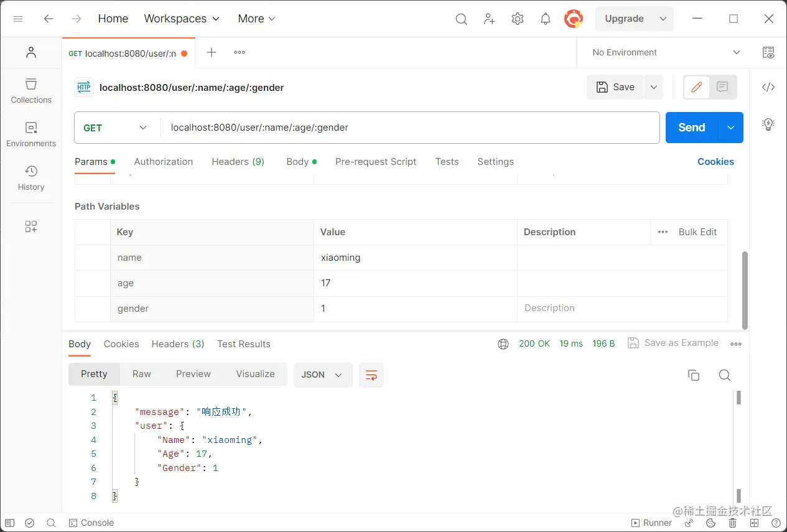This screenshot has height=532, width=787.
Task: Edit the xiaoming value cell
Action: pyautogui.click(x=416, y=258)
